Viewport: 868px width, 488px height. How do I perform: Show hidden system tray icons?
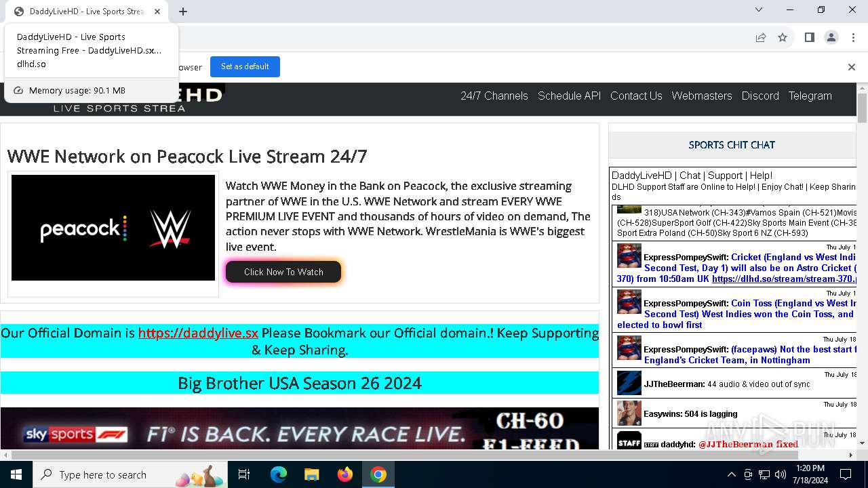[x=731, y=474]
